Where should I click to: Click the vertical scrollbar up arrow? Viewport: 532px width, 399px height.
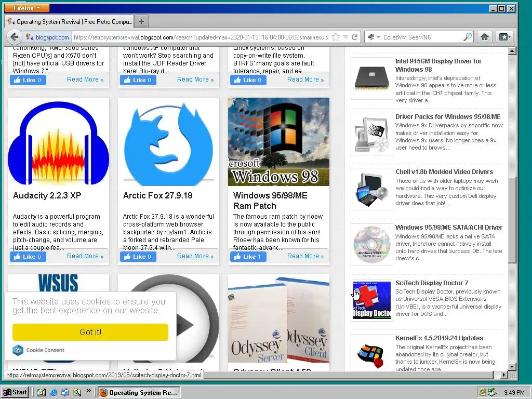pos(512,51)
